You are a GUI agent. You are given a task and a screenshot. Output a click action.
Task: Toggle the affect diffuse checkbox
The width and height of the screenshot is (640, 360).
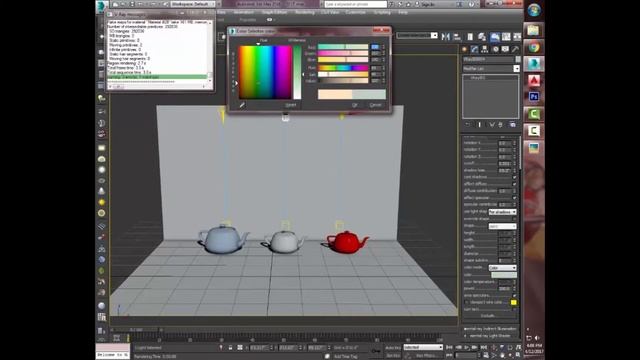click(514, 184)
